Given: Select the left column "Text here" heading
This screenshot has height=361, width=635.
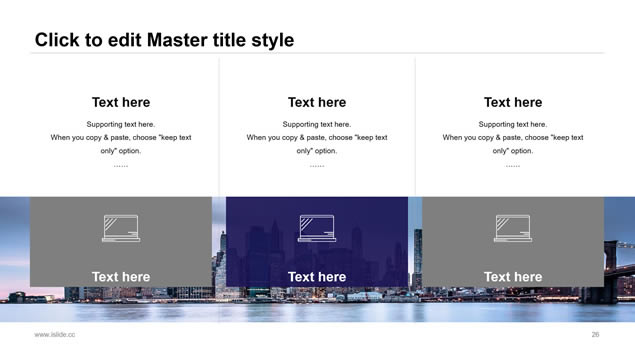Looking at the screenshot, I should click(121, 102).
